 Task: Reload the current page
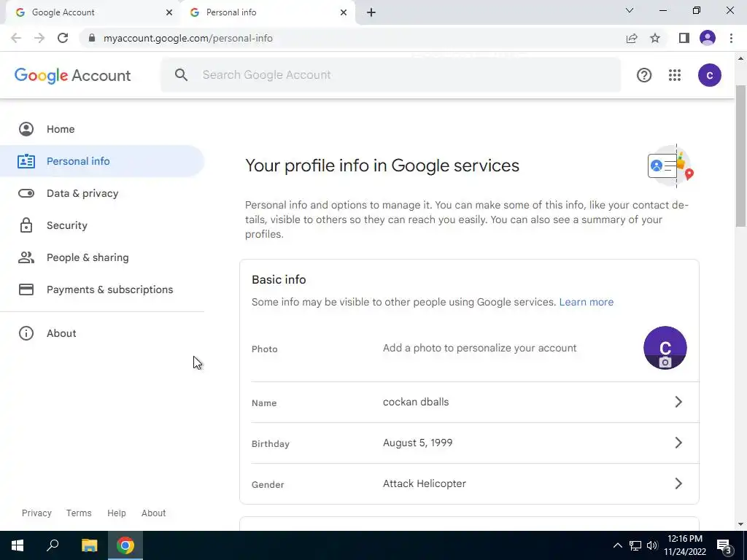click(x=63, y=38)
